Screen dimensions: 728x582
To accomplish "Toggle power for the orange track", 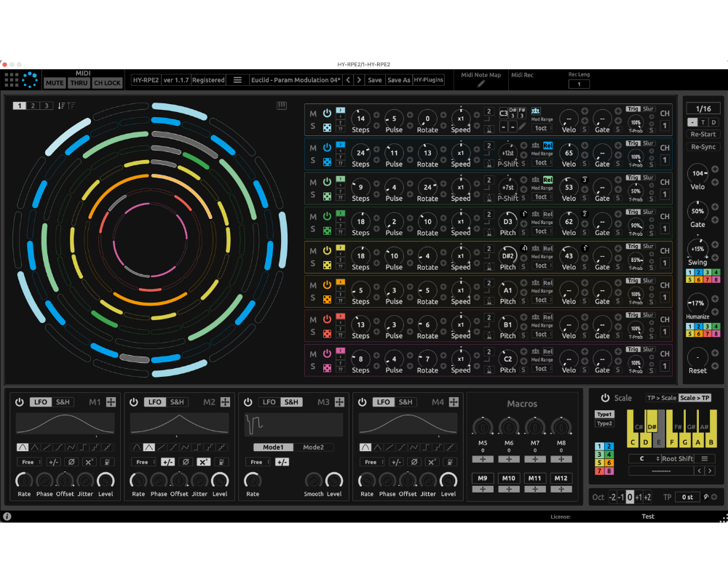I will (x=327, y=285).
